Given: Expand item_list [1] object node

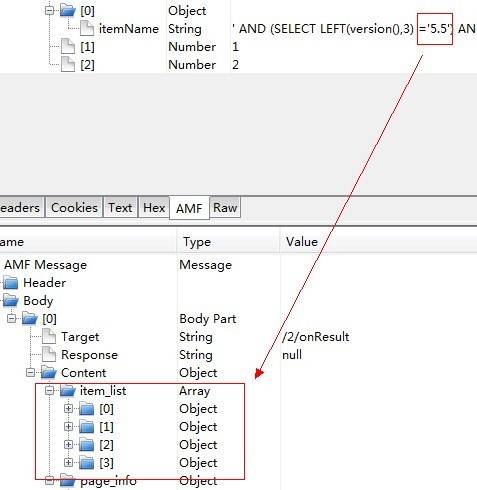Looking at the screenshot, I should pos(68,426).
